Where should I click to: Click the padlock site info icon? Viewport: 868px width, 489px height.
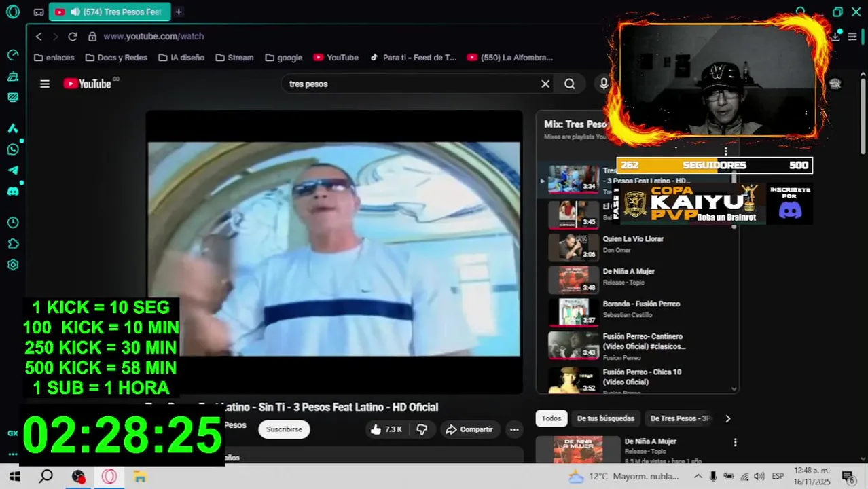[x=92, y=36]
